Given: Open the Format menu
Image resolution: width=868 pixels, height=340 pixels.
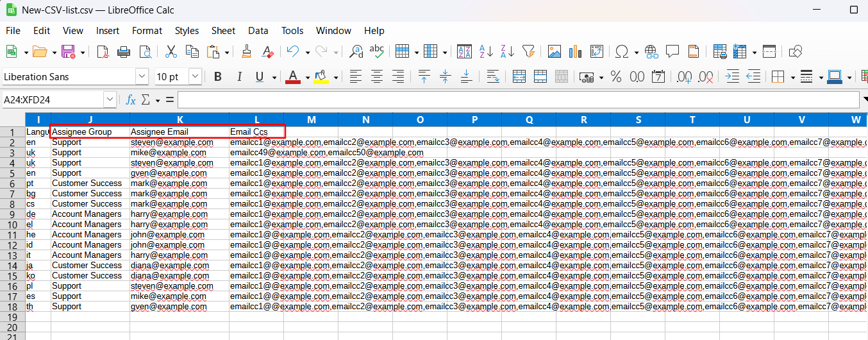Looking at the screenshot, I should click(x=147, y=31).
